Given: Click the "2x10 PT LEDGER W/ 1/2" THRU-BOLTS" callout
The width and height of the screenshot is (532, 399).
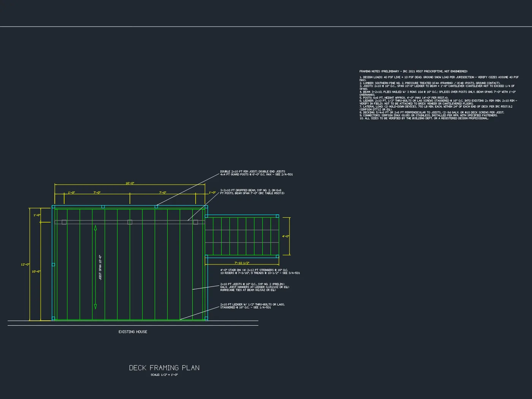Looking at the screenshot, I should [x=252, y=306].
